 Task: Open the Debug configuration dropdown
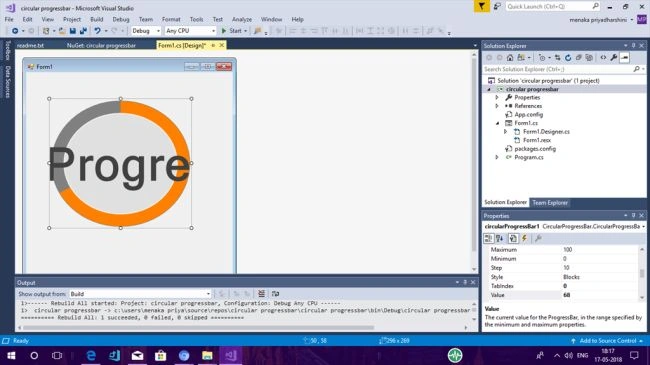tap(146, 31)
